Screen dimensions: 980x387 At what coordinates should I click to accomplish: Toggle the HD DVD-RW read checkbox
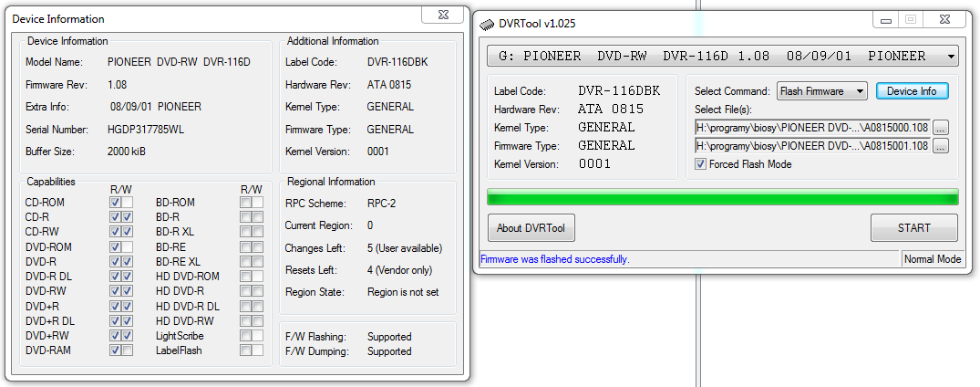[x=245, y=320]
